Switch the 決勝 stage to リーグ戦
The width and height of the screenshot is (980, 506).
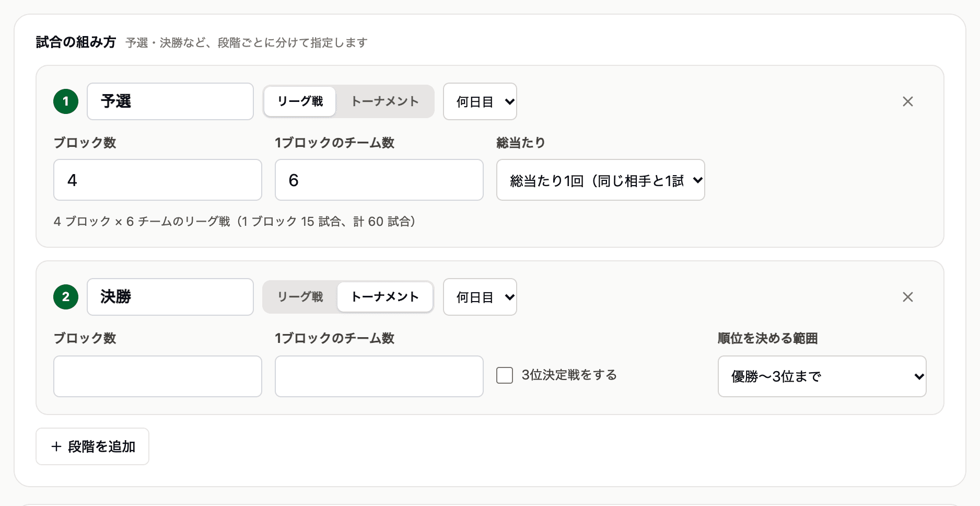pyautogui.click(x=300, y=297)
